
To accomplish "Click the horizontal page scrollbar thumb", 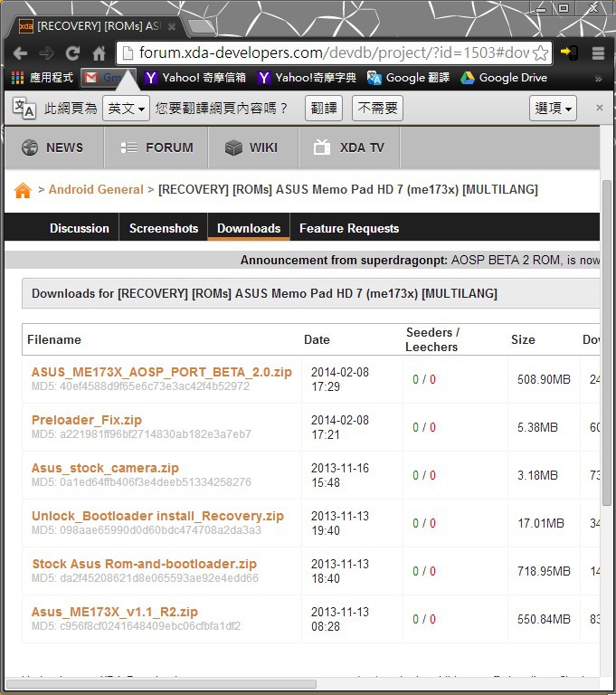I will 161,684.
